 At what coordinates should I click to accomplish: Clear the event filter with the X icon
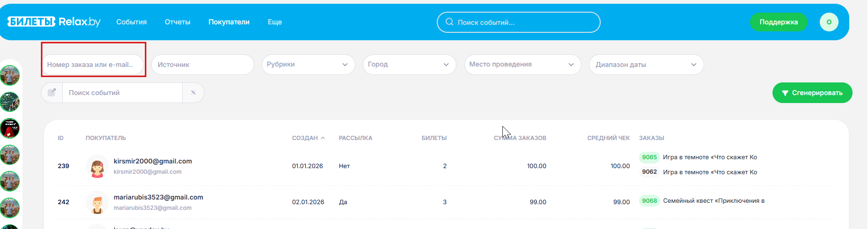193,93
